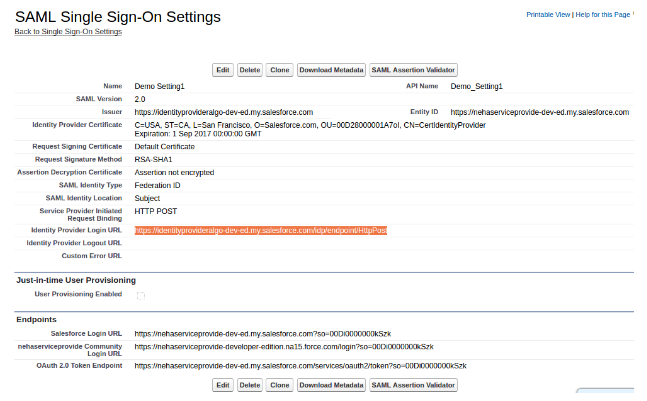Click the Salesforce Login URL value
Screen dimensions: 647x401
263,333
